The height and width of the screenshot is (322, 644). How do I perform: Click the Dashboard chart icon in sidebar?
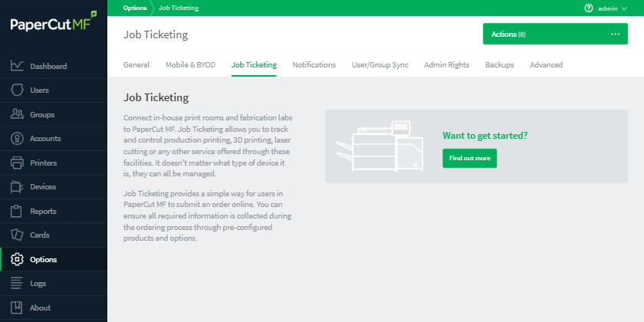click(x=17, y=66)
